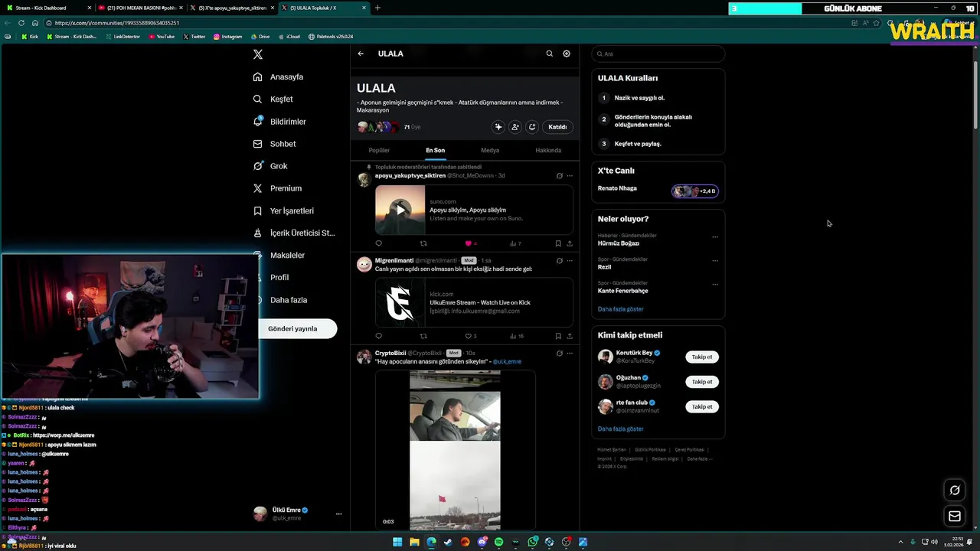The height and width of the screenshot is (551, 980).
Task: Open Bildirimler notifications
Action: (x=279, y=122)
